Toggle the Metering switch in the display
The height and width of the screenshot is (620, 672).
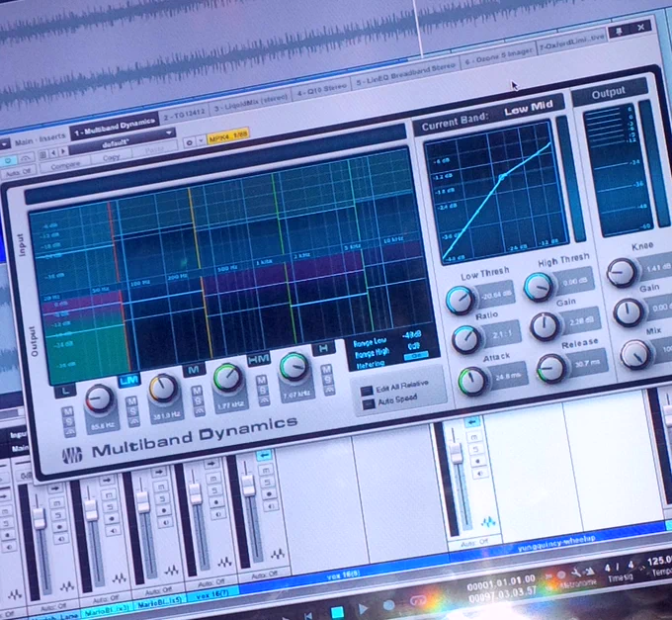click(x=416, y=356)
